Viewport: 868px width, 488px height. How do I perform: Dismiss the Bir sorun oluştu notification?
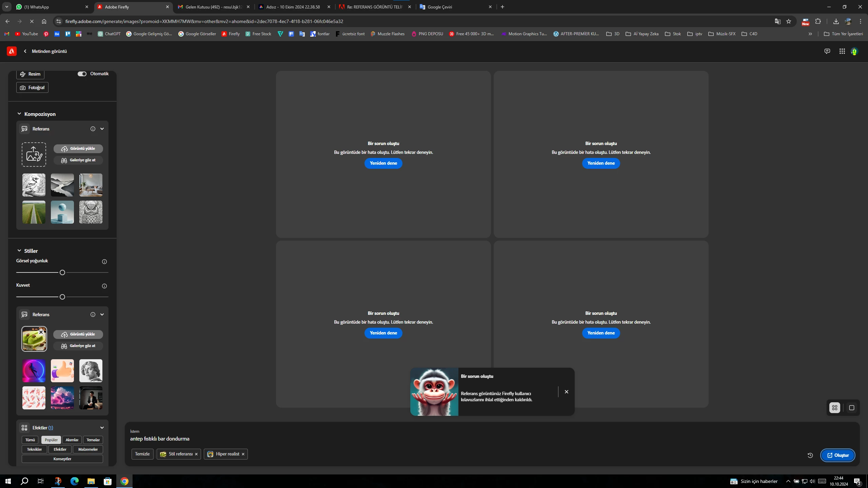coord(566,392)
